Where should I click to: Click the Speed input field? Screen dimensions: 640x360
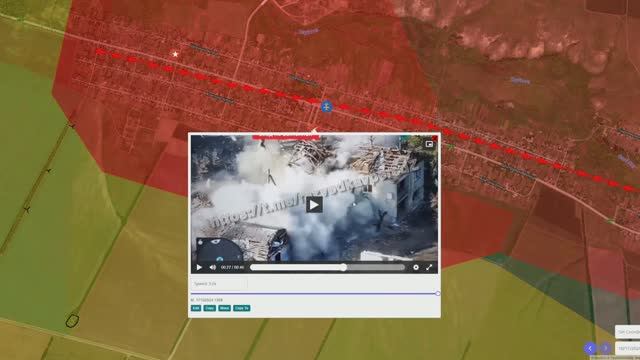click(219, 283)
